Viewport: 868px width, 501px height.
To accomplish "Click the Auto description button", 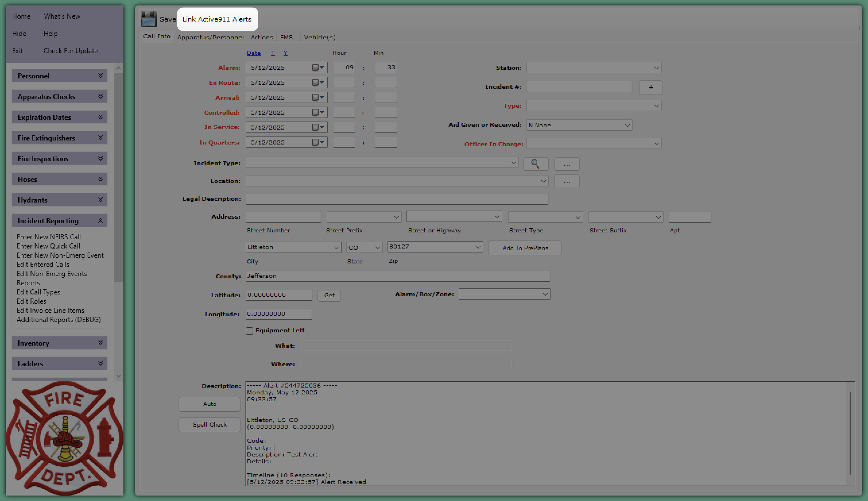I will point(209,404).
